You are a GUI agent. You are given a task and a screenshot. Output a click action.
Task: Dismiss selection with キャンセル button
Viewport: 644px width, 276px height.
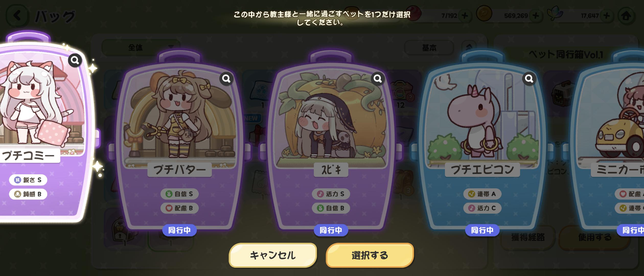(273, 255)
